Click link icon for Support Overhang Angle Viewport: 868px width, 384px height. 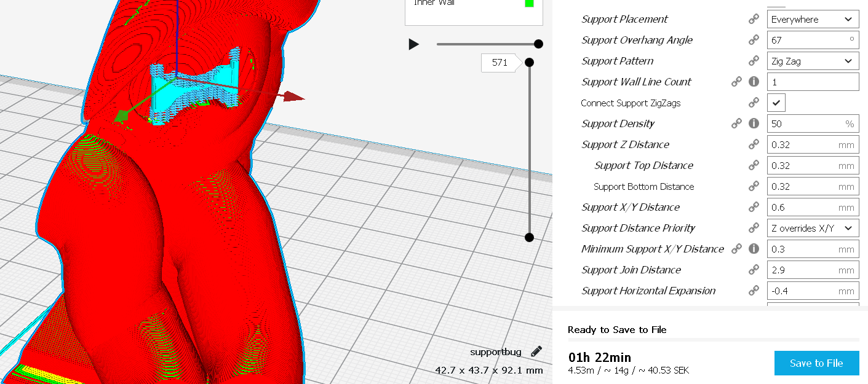coord(754,40)
